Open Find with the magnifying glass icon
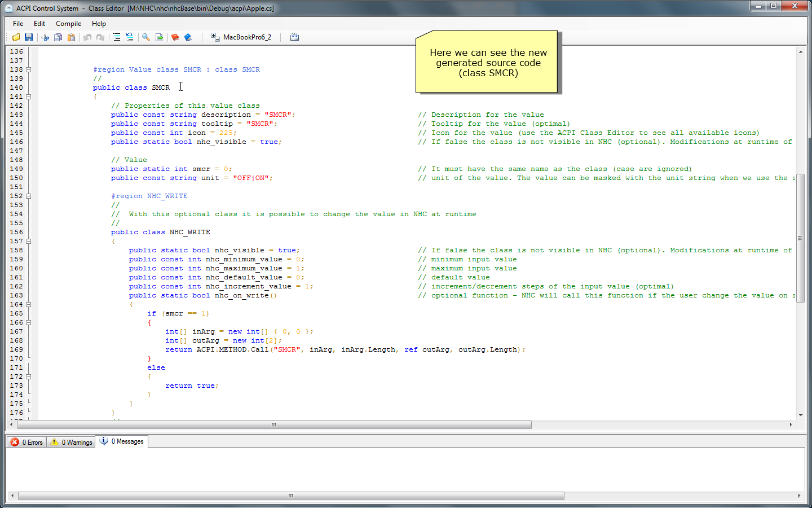 [146, 37]
